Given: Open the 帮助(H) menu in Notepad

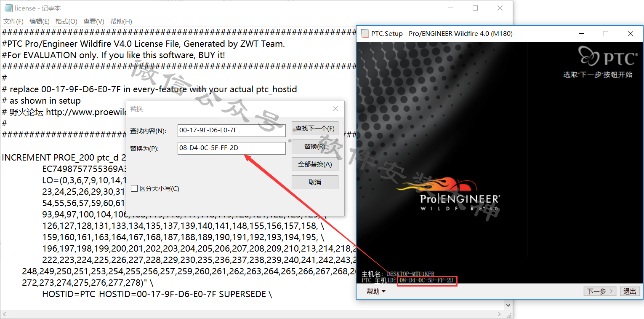Looking at the screenshot, I should (x=121, y=21).
